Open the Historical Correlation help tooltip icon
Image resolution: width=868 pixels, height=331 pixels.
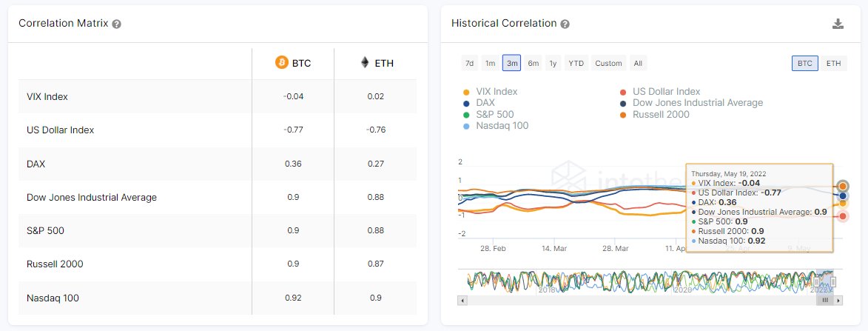coord(565,24)
